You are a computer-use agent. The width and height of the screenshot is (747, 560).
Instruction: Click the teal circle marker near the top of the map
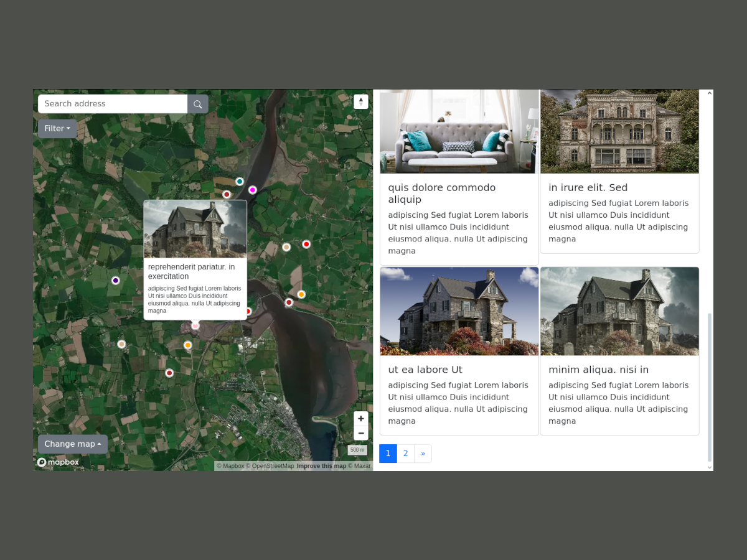[239, 181]
